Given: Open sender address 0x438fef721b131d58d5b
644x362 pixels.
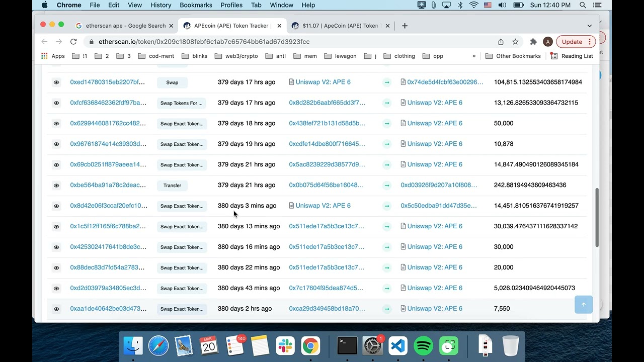Looking at the screenshot, I should [327, 123].
